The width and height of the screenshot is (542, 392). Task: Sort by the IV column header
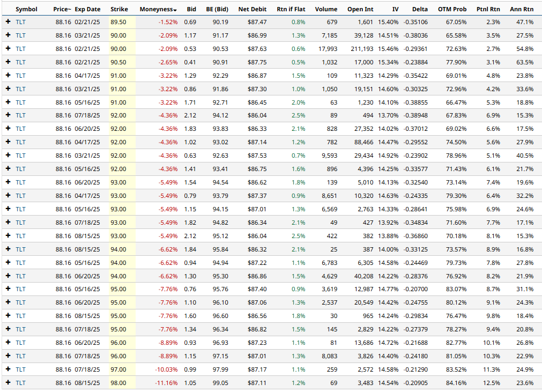click(395, 9)
